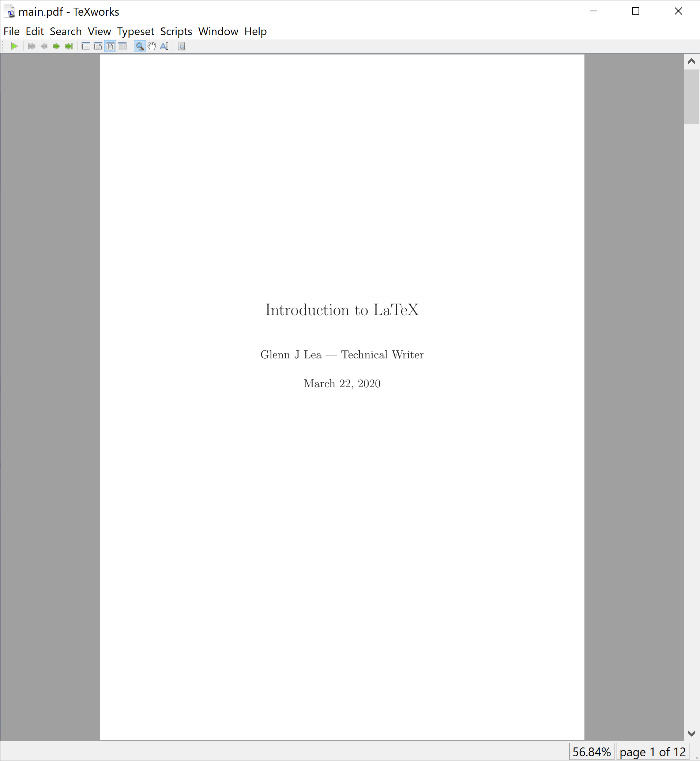
Task: Select Fit to Content Width view
Action: pos(123,46)
